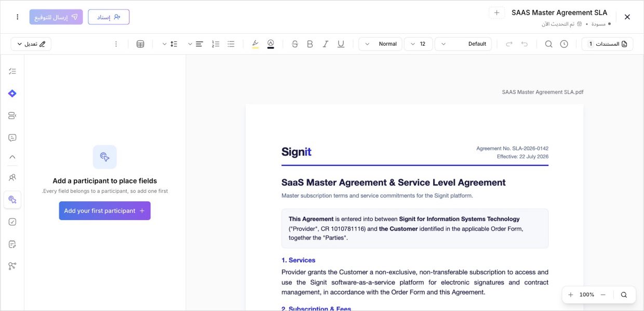Collapse the sidebar section with chevron up
The height and width of the screenshot is (311, 644).
[12, 157]
